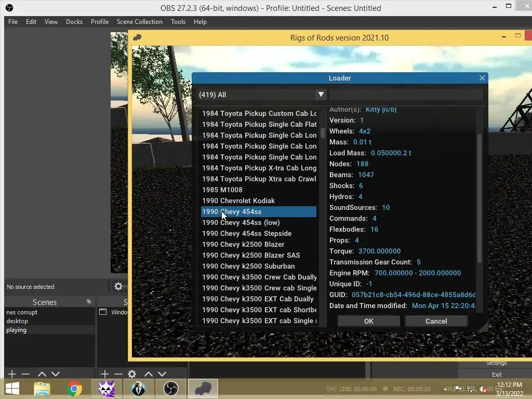Open the taskbar clock showing 12:12 PM
532x399 pixels.
point(510,389)
